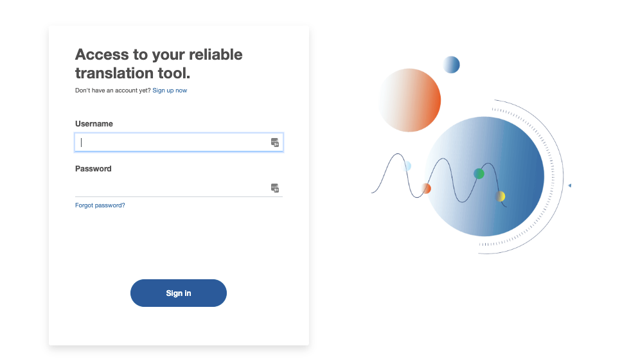The image size is (620, 364).
Task: Select the yellow dot on the wave line
Action: (x=500, y=196)
